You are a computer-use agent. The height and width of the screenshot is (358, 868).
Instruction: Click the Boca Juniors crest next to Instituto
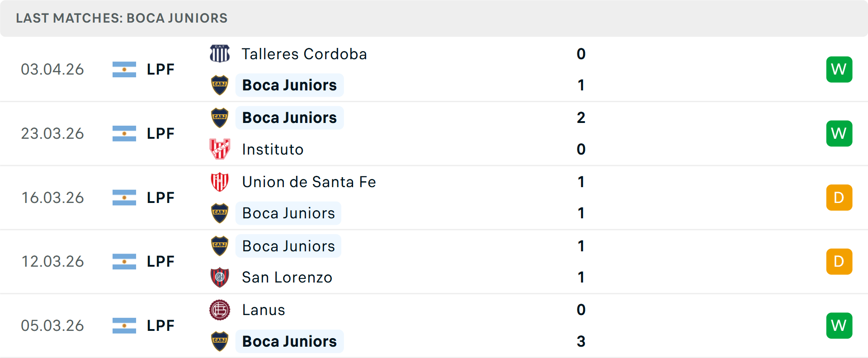220,118
